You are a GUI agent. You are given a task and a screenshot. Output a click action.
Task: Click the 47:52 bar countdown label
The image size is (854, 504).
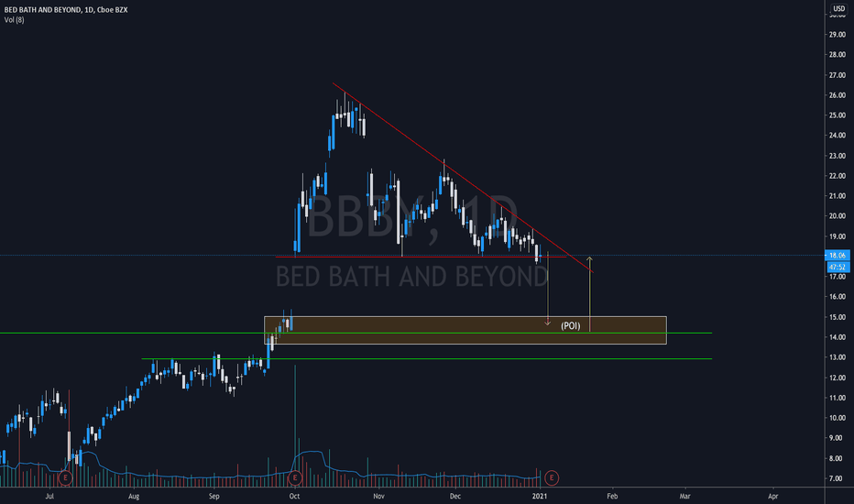tap(838, 267)
